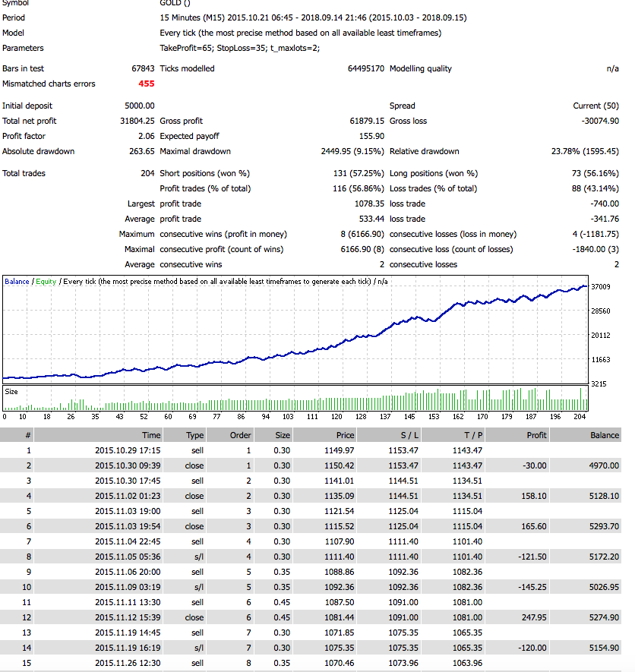This screenshot has width=635, height=672.
Task: Click the Gross profit value 61879.15
Action: click(367, 121)
